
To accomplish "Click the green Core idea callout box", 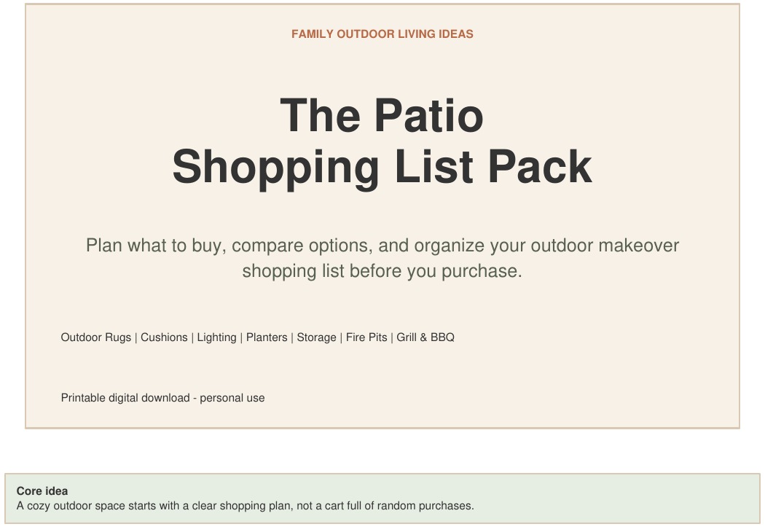I will click(x=382, y=498).
